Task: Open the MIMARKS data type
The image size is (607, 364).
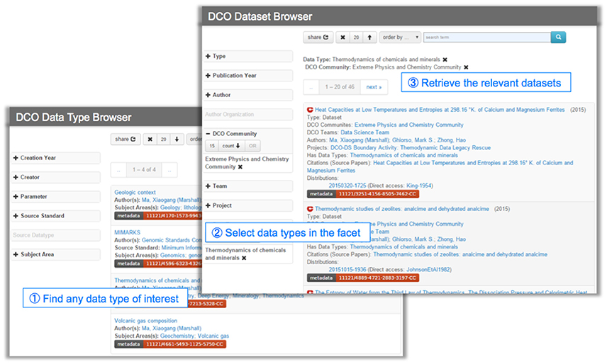Action: point(127,232)
